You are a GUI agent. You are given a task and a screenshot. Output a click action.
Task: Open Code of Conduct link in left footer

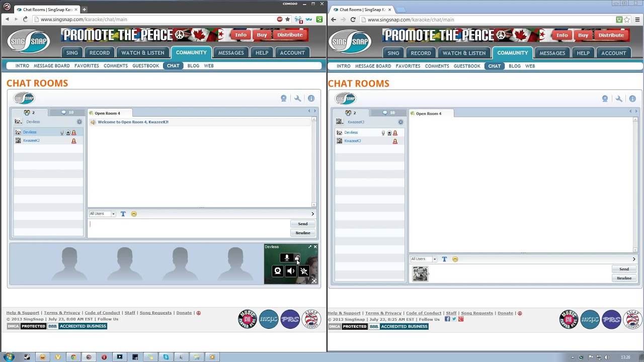coord(102,313)
